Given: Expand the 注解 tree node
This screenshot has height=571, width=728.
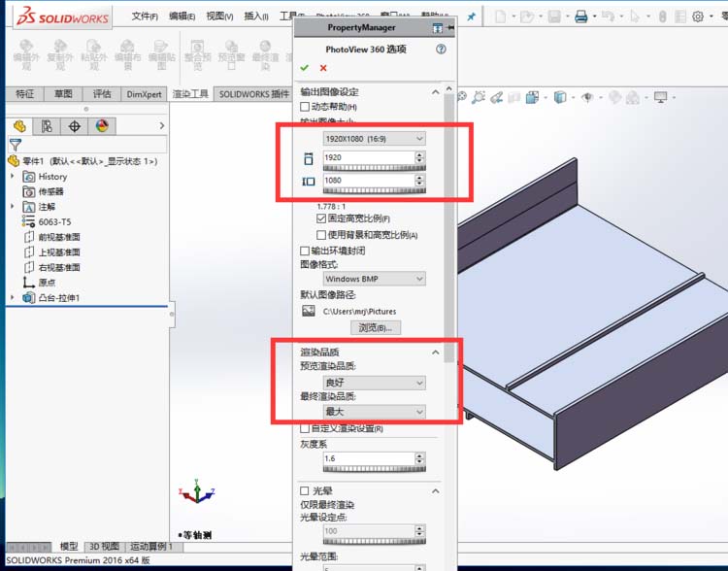Looking at the screenshot, I should (13, 207).
